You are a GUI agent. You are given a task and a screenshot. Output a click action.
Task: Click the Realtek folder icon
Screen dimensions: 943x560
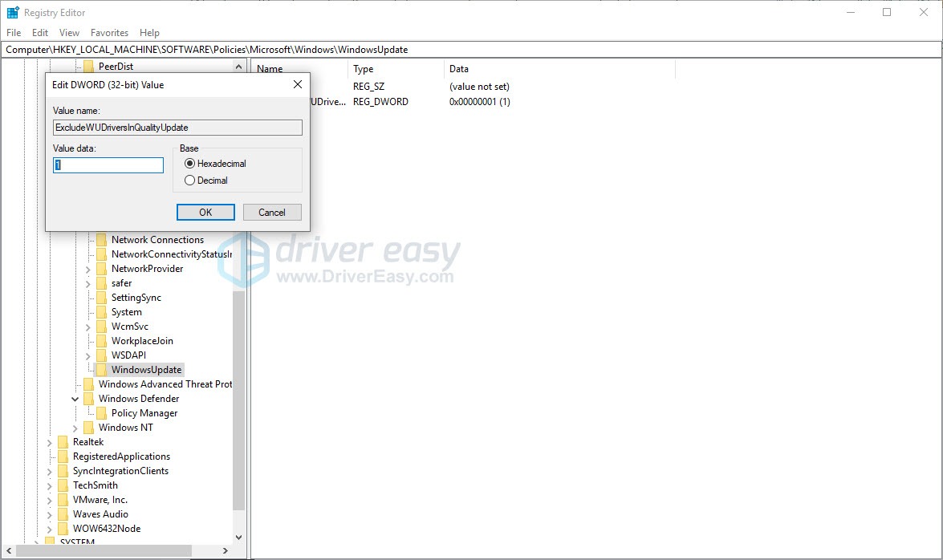pyautogui.click(x=64, y=441)
